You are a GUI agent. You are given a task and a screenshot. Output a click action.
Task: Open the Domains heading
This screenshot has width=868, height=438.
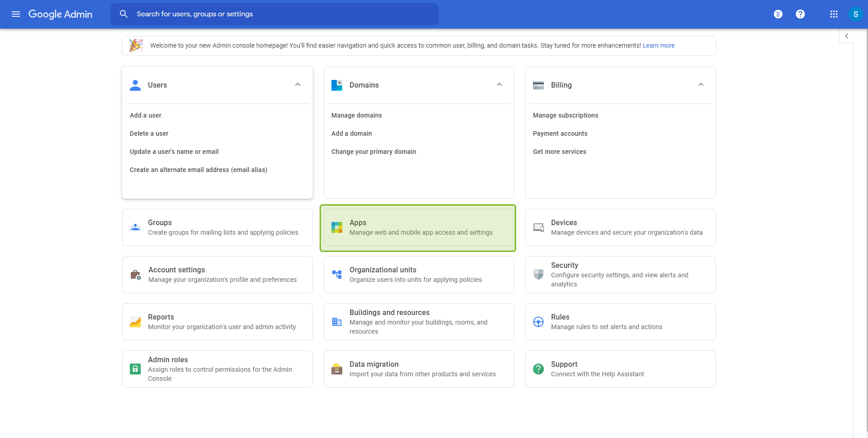point(364,85)
